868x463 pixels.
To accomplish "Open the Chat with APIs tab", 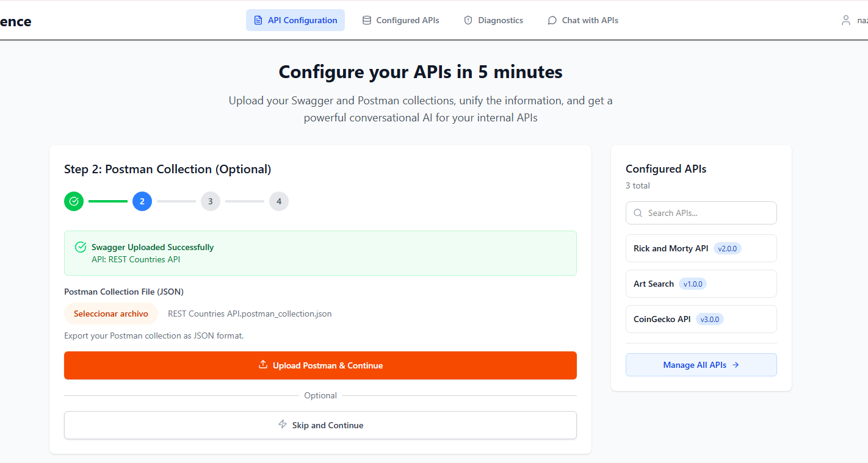I will click(582, 20).
